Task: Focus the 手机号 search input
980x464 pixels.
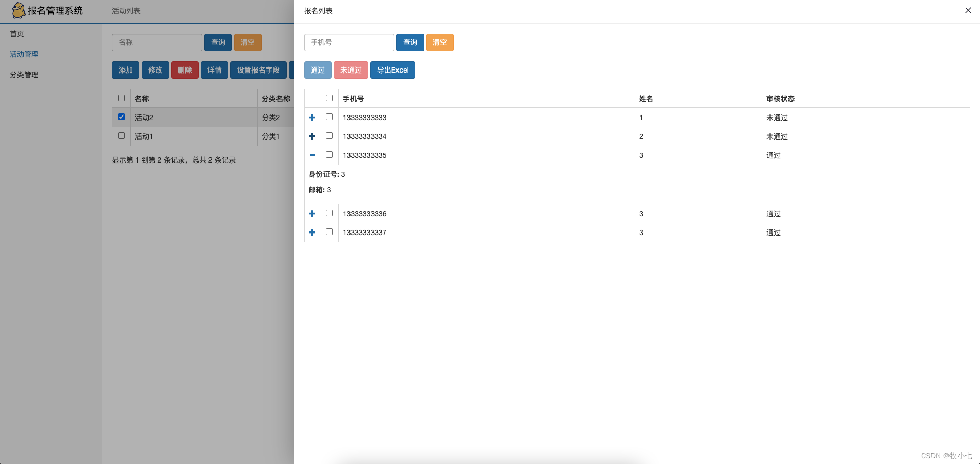Action: 349,42
